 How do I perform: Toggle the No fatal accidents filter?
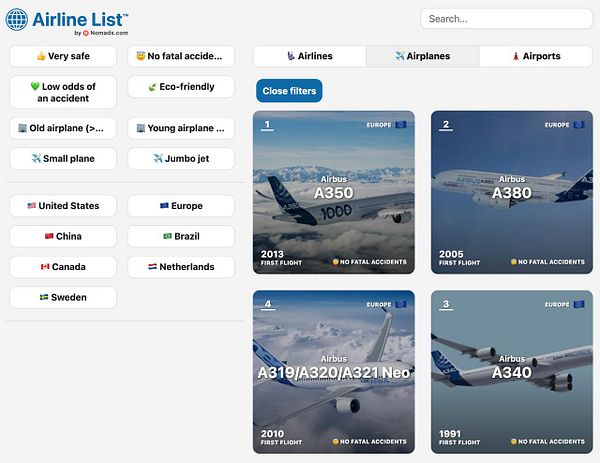[x=181, y=56]
